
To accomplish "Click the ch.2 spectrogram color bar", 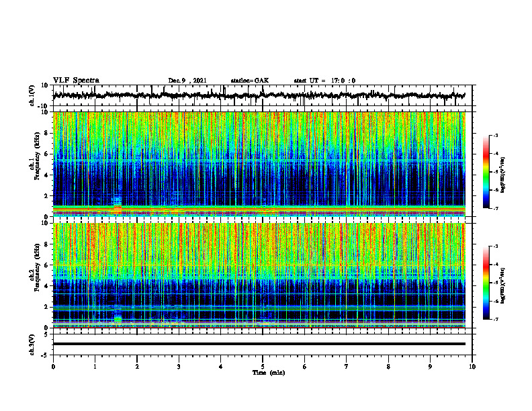I will [x=486, y=283].
